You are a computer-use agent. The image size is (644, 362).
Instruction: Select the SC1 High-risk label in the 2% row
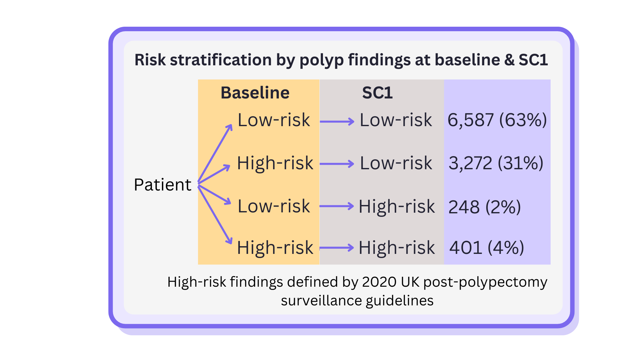[x=397, y=207]
